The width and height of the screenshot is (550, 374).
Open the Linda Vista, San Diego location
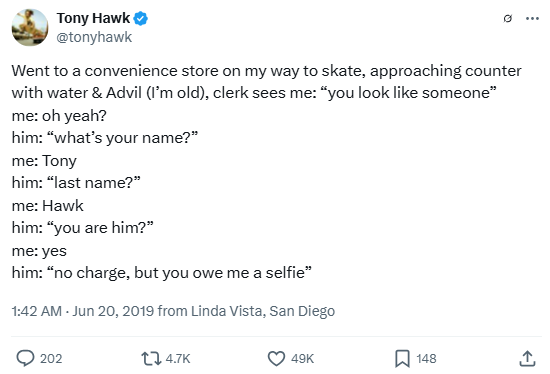point(263,311)
